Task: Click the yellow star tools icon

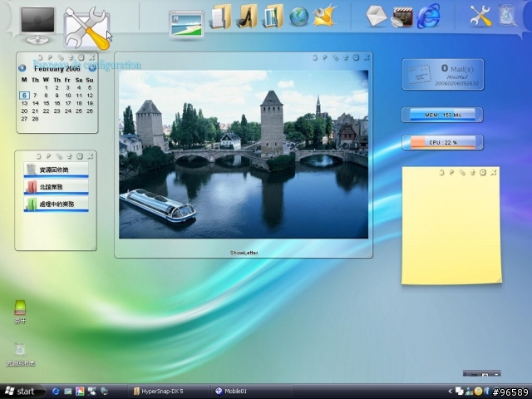Action: 325,16
